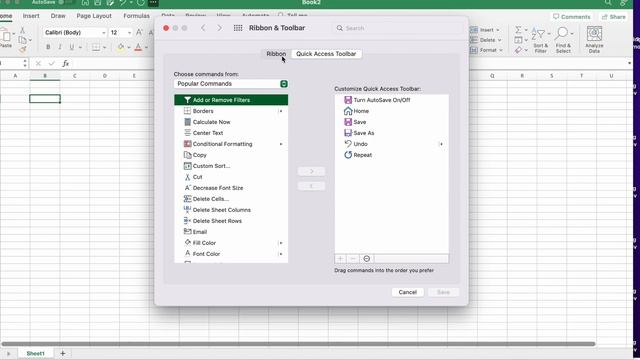Viewport: 640px width, 360px height.
Task: Select Decrease Font Size command
Action: pyautogui.click(x=231, y=188)
